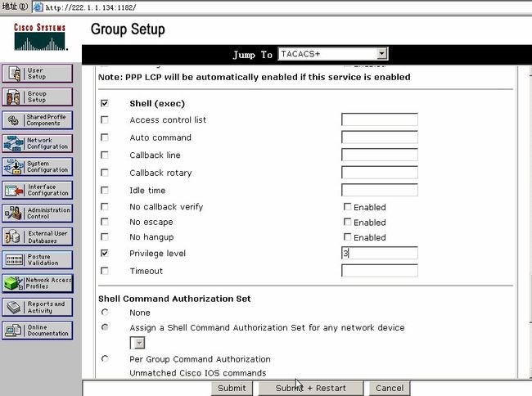Uncheck the Privilege level checkbox

click(x=105, y=253)
